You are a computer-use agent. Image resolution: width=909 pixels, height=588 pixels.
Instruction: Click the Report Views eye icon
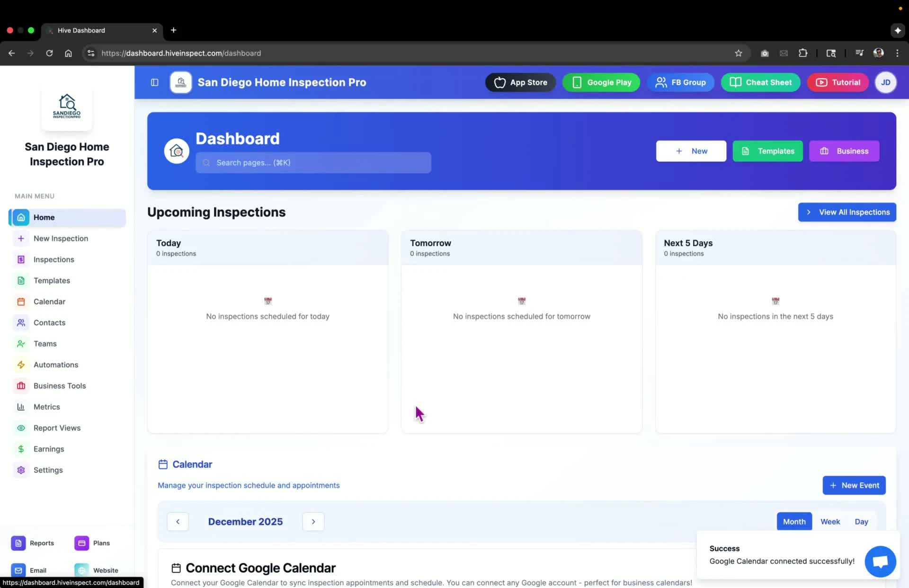point(21,428)
